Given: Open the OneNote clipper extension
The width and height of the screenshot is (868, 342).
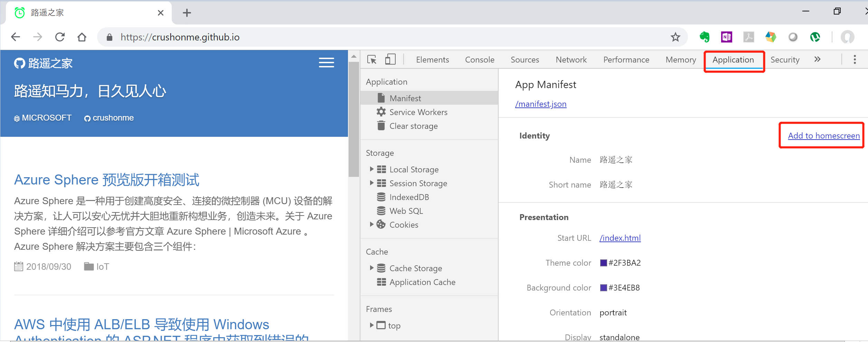Looking at the screenshot, I should 727,37.
